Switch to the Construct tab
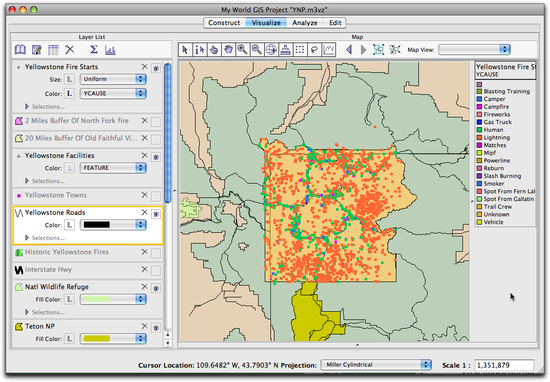Image resolution: width=550 pixels, height=382 pixels. pos(224,22)
